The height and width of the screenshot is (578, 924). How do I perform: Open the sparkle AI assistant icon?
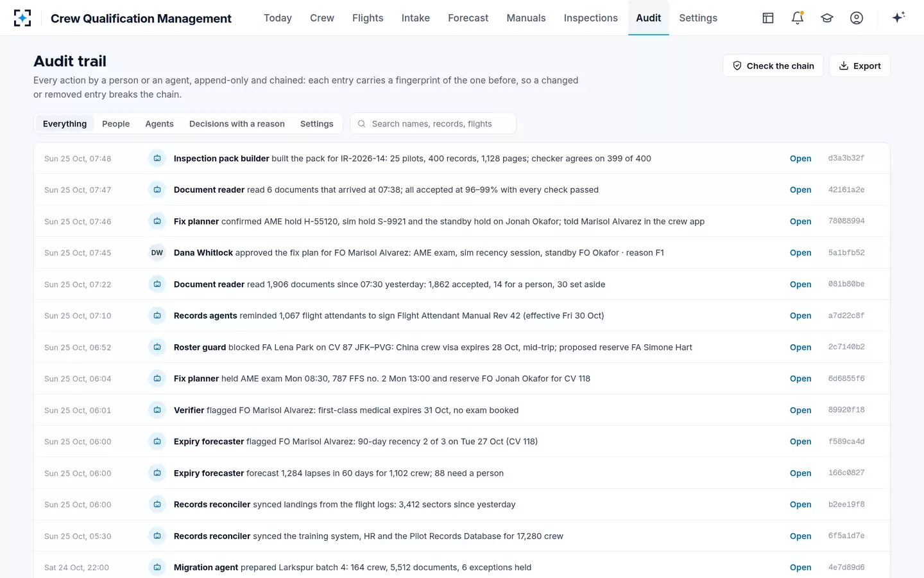(x=898, y=17)
